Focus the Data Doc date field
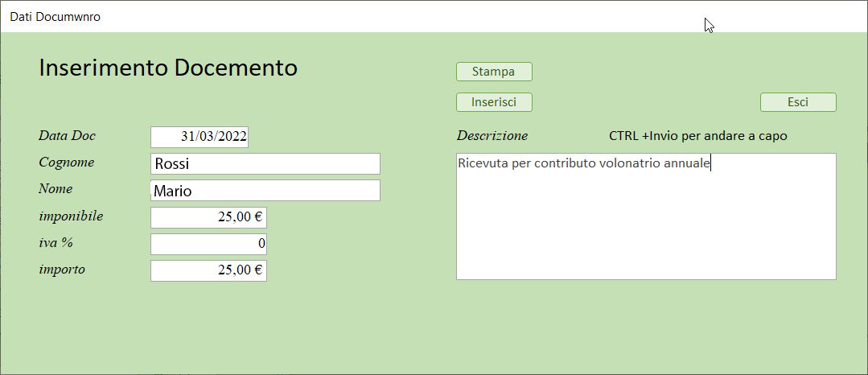The width and height of the screenshot is (868, 375). pos(200,137)
